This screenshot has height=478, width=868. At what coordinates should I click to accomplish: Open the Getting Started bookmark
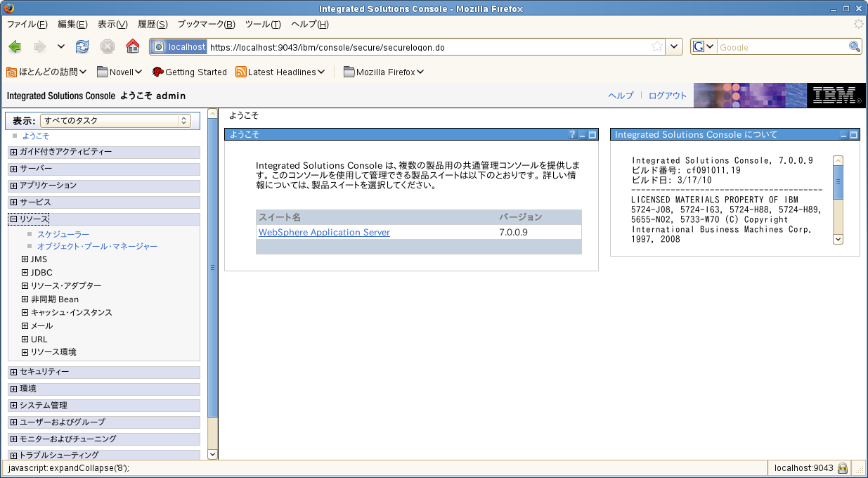click(x=190, y=72)
